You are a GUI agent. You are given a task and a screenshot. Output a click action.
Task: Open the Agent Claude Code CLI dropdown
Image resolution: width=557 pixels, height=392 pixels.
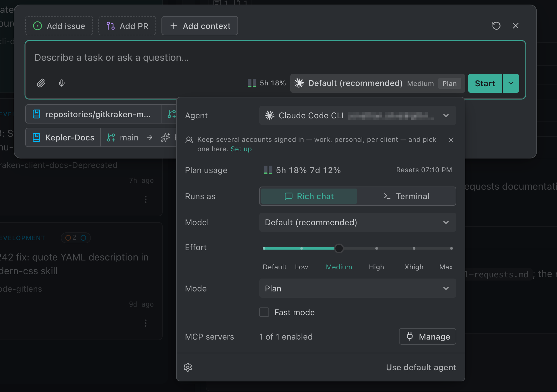tap(358, 115)
